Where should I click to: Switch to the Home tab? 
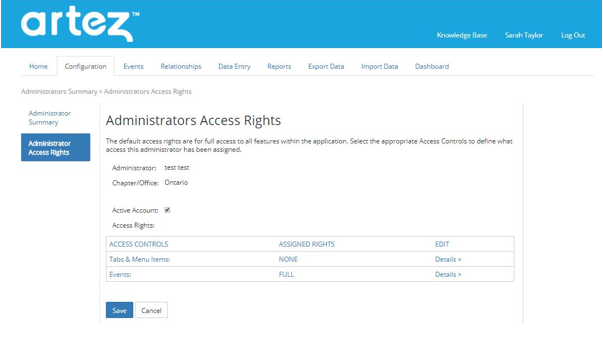38,66
